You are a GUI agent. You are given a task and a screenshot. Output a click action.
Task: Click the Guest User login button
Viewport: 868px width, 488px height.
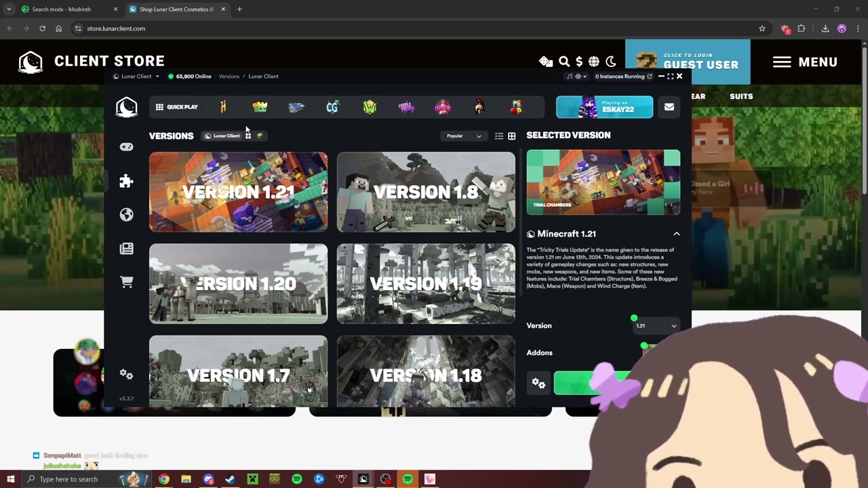pos(688,62)
